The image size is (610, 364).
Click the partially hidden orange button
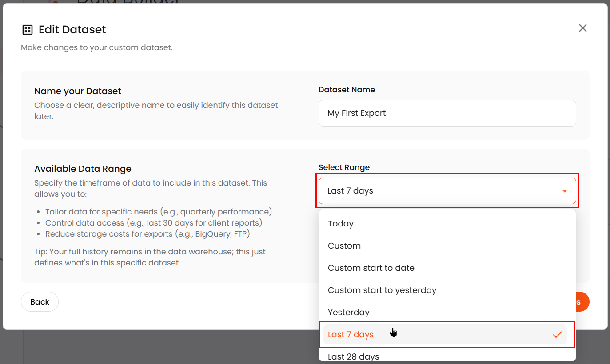(582, 302)
